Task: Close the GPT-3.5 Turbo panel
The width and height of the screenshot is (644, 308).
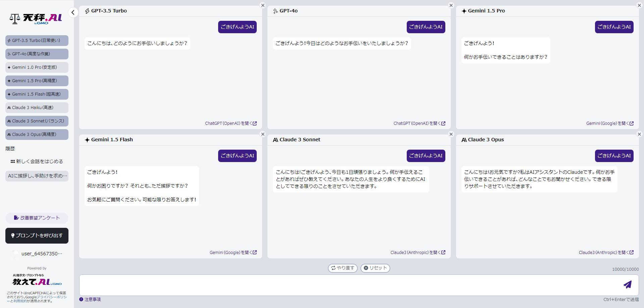Action: (x=263, y=5)
